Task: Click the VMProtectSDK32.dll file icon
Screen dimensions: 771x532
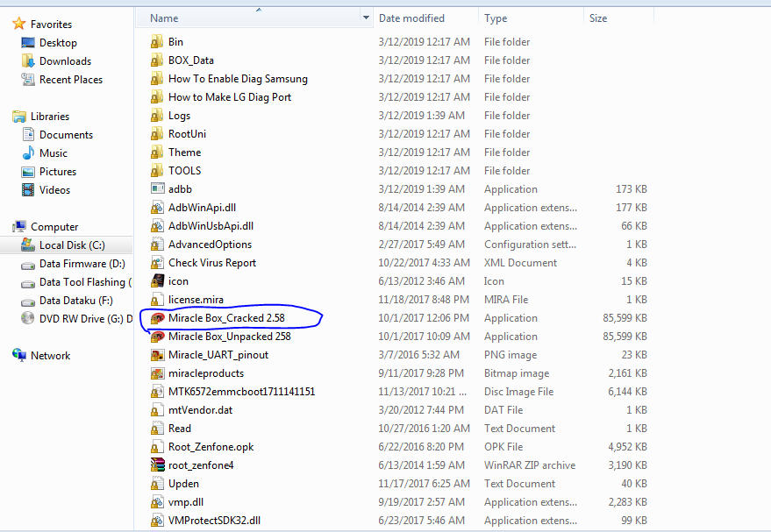Action: [157, 521]
